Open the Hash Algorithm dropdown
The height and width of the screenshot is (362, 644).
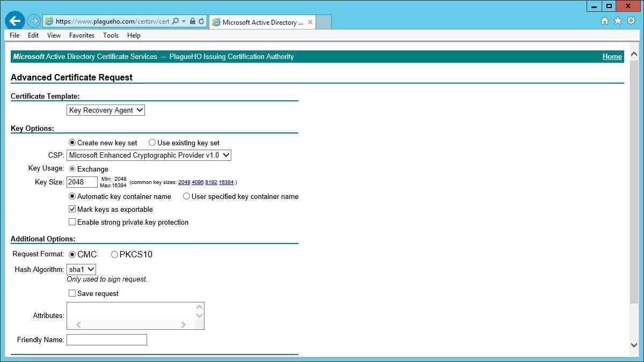[82, 269]
